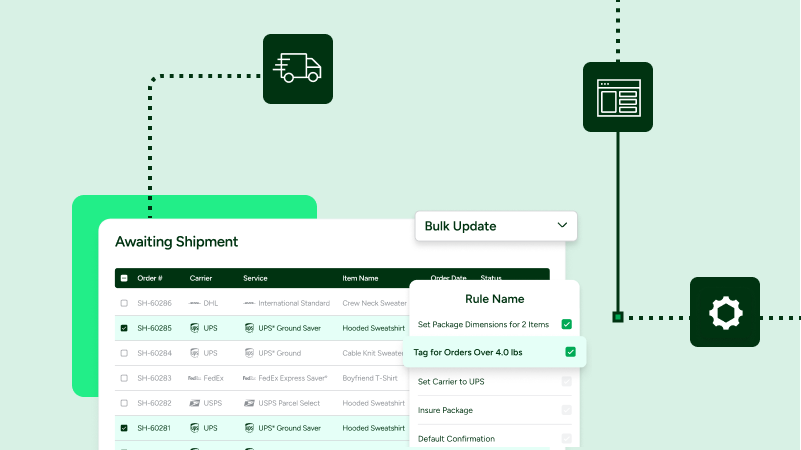Click the Awaiting Shipment heading
This screenshot has width=801, height=450.
176,241
